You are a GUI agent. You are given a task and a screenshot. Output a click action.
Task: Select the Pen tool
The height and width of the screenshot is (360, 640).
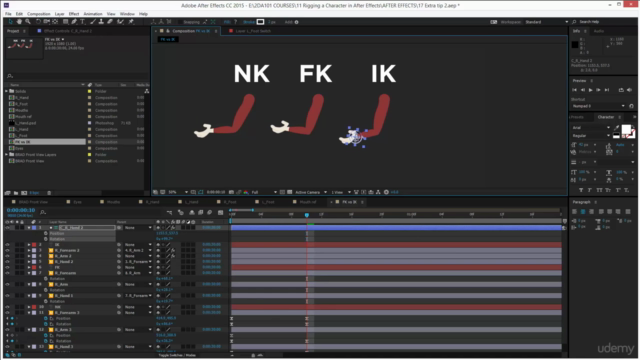pos(74,22)
